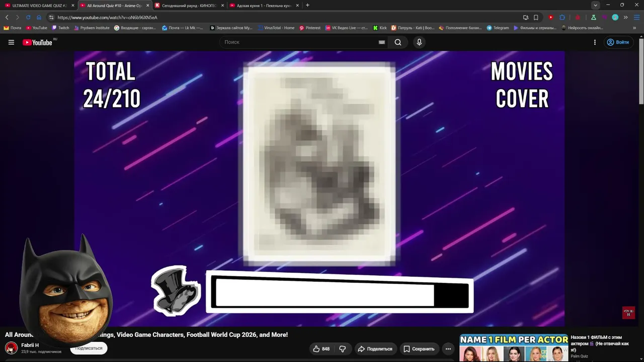Open the Зеркала сайтов bookmark
The width and height of the screenshot is (644, 362).
231,28
